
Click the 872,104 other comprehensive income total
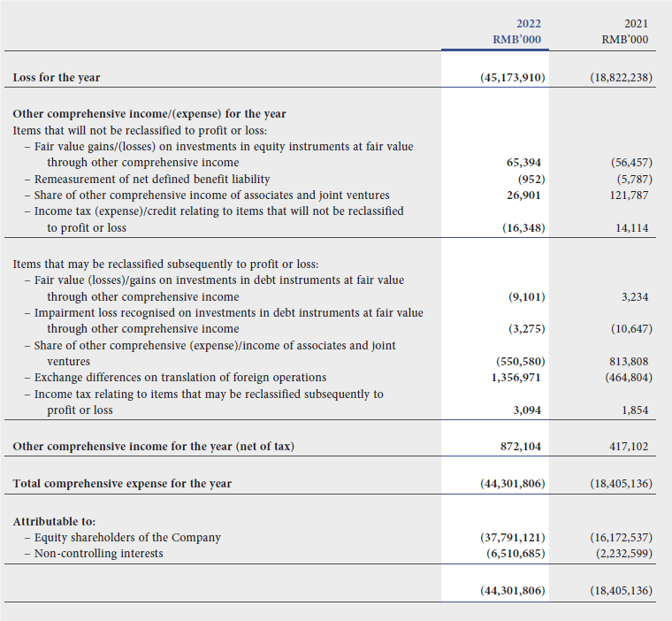click(x=521, y=447)
